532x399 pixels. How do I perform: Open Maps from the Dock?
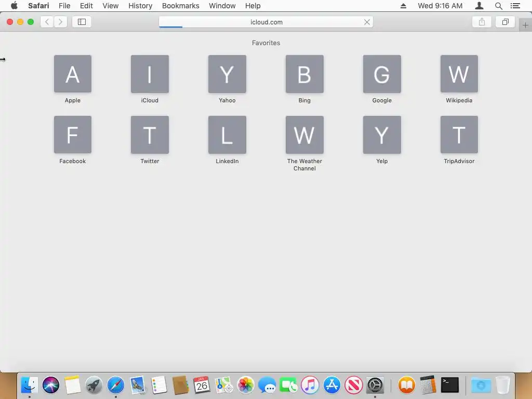223,385
